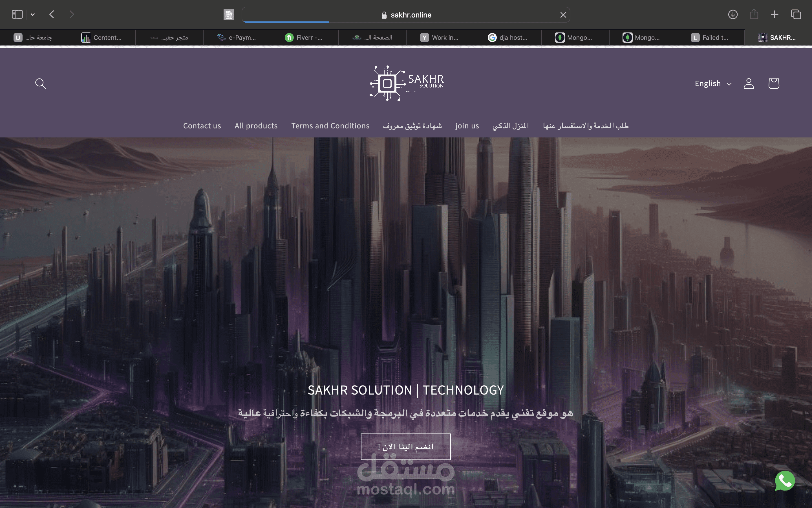Viewport: 812px width, 508px height.
Task: Show the Safari sidebar
Action: (17, 14)
